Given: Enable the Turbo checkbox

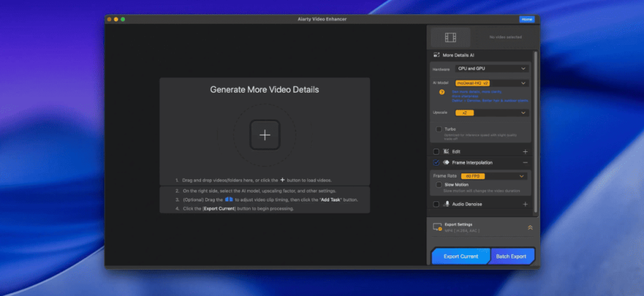Looking at the screenshot, I should 439,129.
